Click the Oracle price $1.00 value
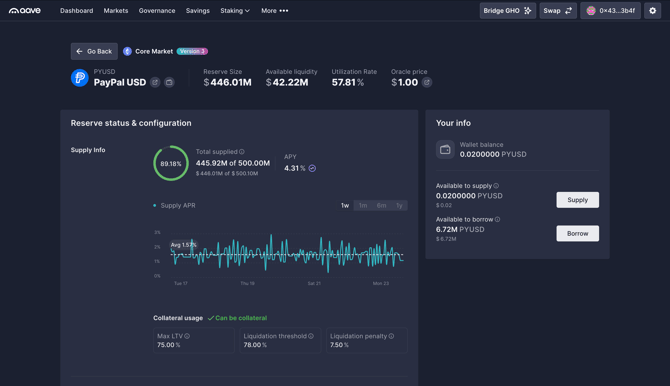The image size is (670, 386). pos(404,83)
